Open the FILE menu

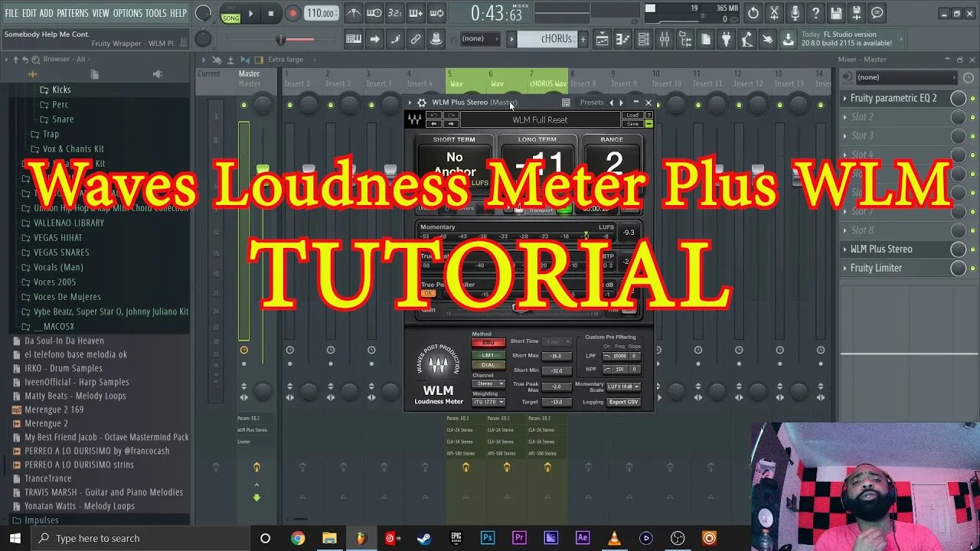11,13
